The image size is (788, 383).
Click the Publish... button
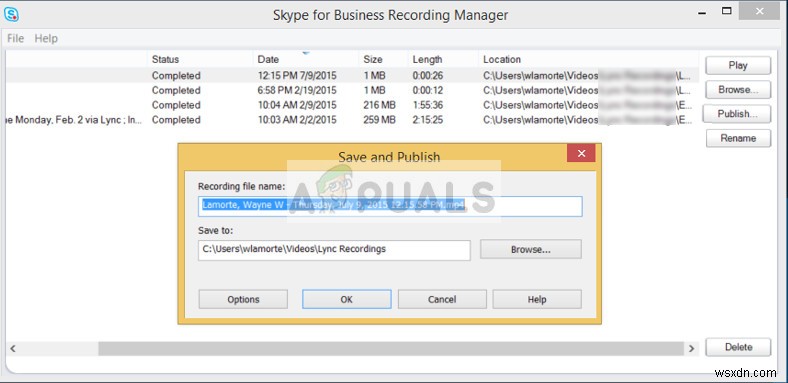point(737,114)
